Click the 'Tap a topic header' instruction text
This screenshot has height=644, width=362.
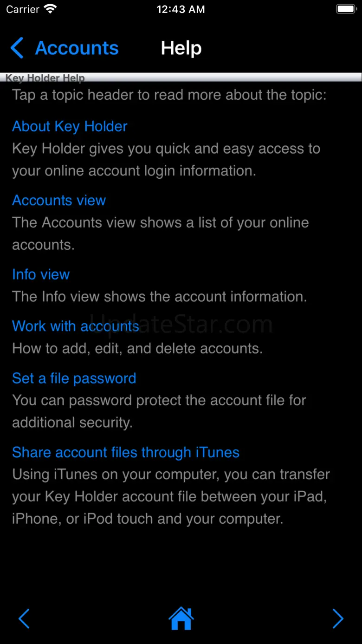point(169,95)
